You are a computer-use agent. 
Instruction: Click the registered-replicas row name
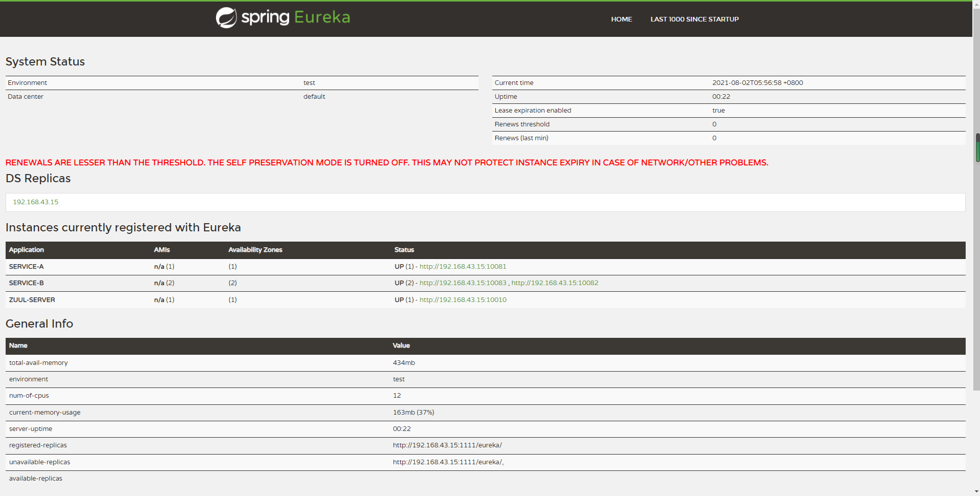point(38,445)
